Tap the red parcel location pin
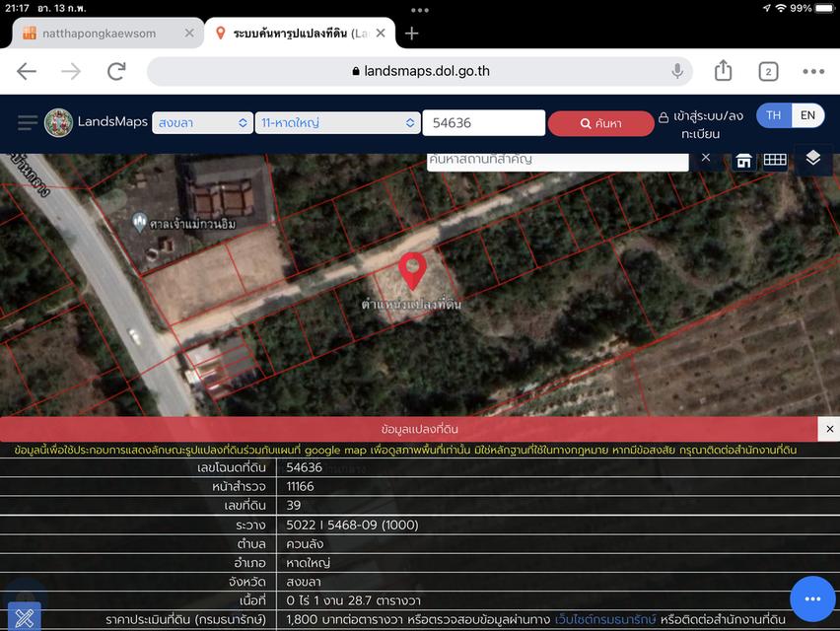Screen dimensions: 840x631 (x=412, y=270)
